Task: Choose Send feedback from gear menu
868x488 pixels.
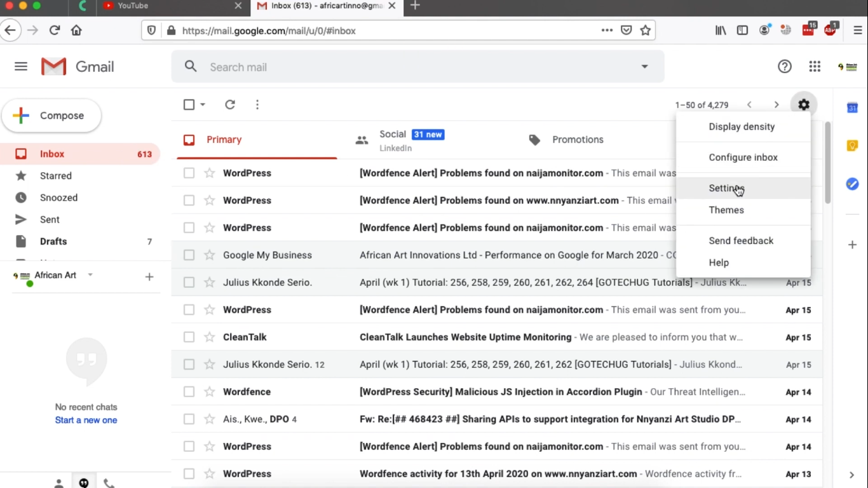Action: coord(743,241)
